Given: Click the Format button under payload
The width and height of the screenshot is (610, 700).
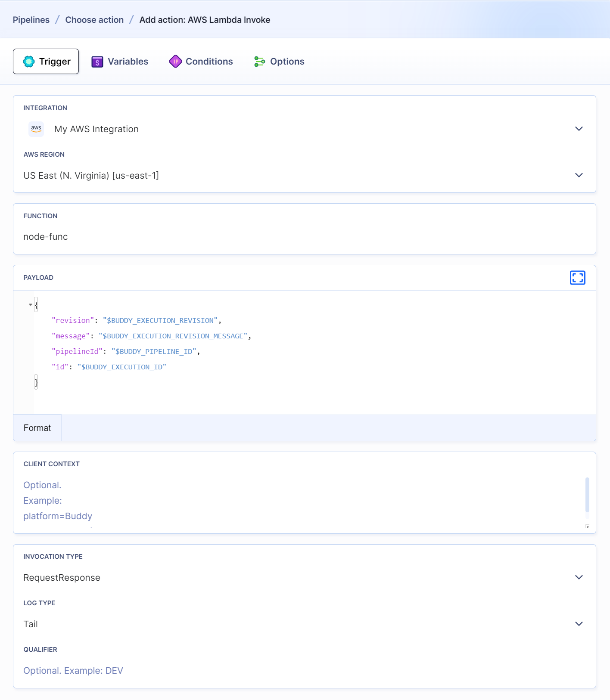Looking at the screenshot, I should 37,428.
